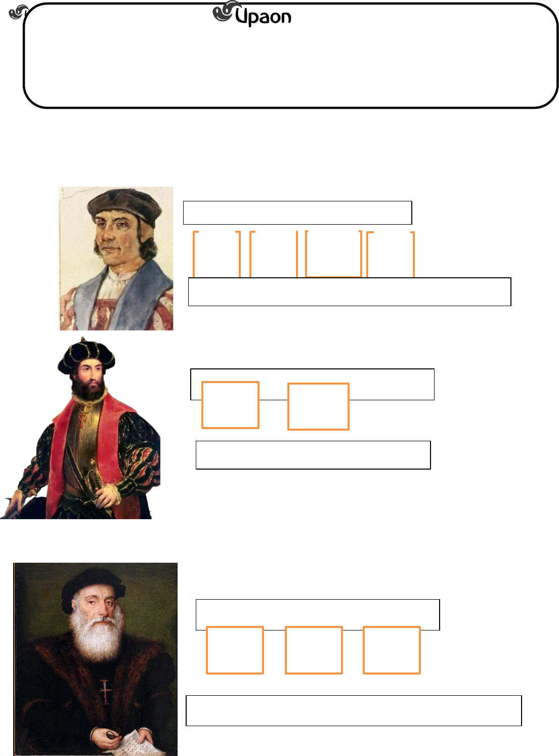Select the white-bearded elderly man portrait
Viewport: 559px width, 756px height.
96,659
